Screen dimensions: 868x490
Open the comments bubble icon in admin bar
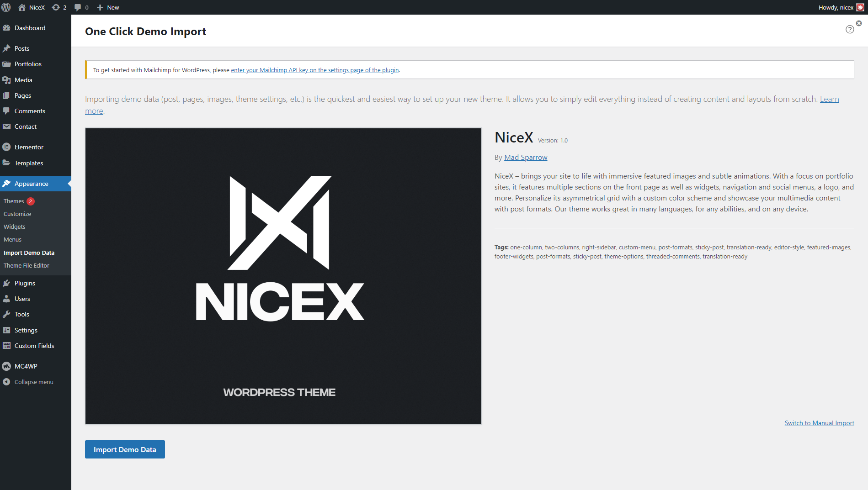click(x=78, y=7)
